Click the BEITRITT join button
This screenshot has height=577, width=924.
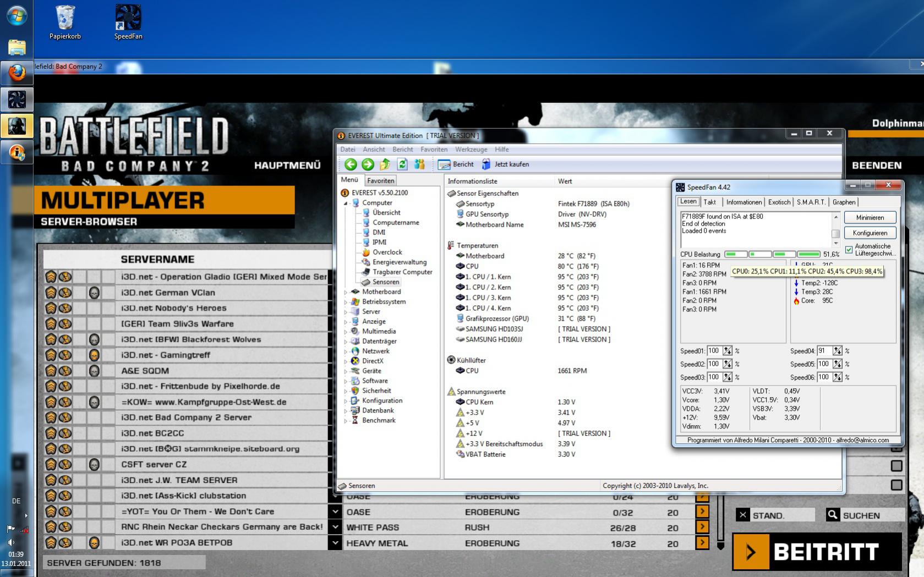(817, 552)
